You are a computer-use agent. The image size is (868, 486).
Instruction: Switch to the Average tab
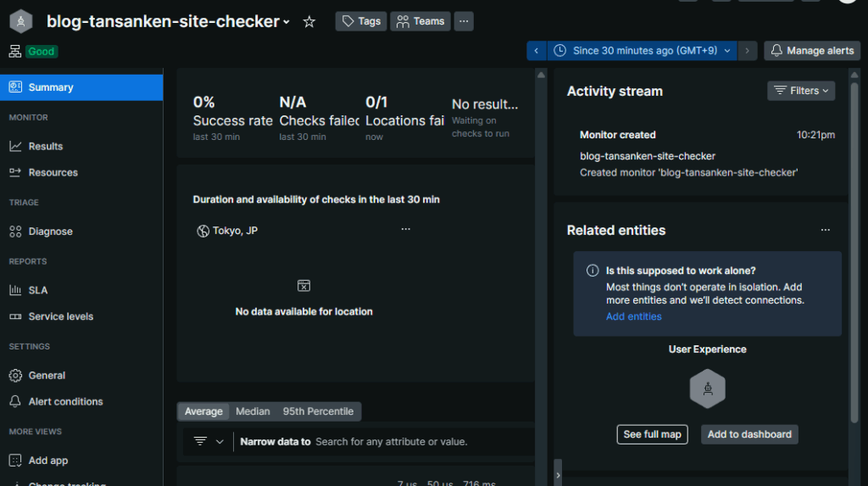click(203, 411)
